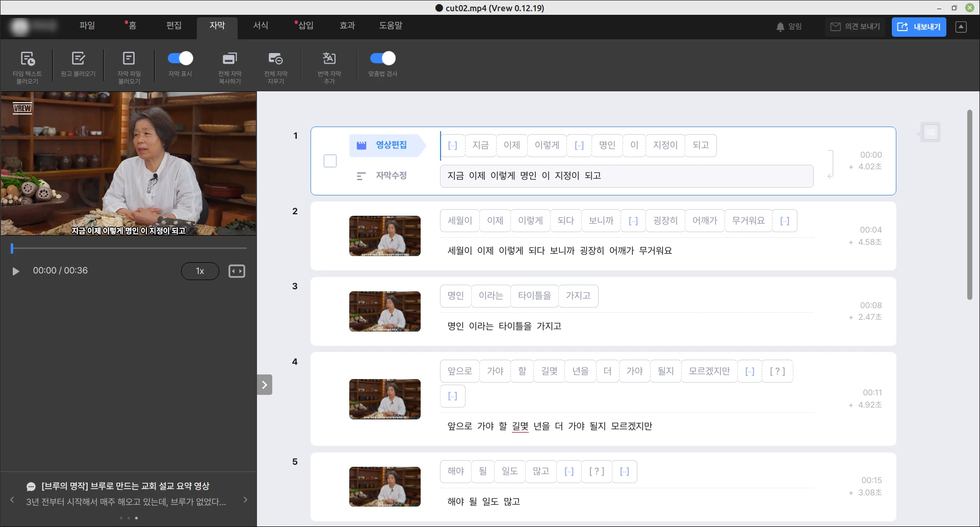The image size is (980, 527).
Task: Click the memo icon beside clip 1
Action: click(931, 132)
